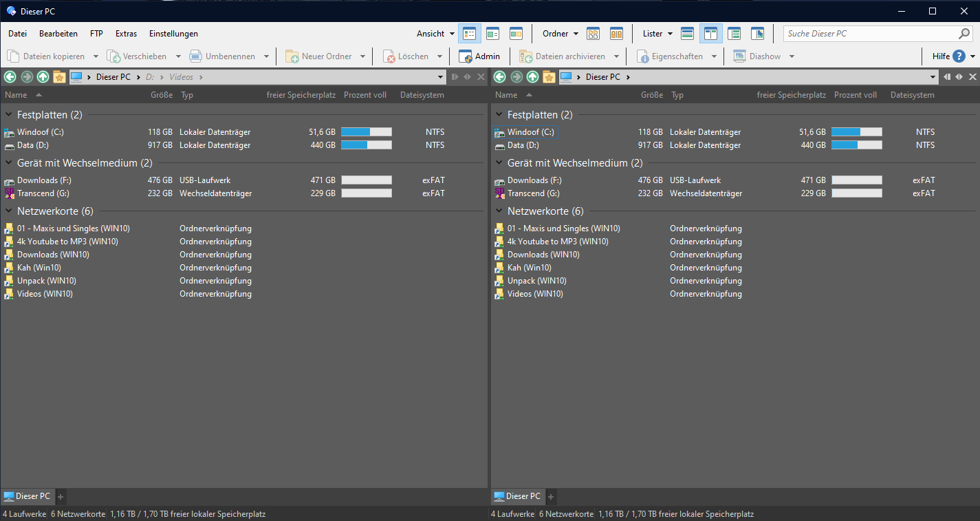Click the right pane swap-arrows icon

tap(959, 77)
